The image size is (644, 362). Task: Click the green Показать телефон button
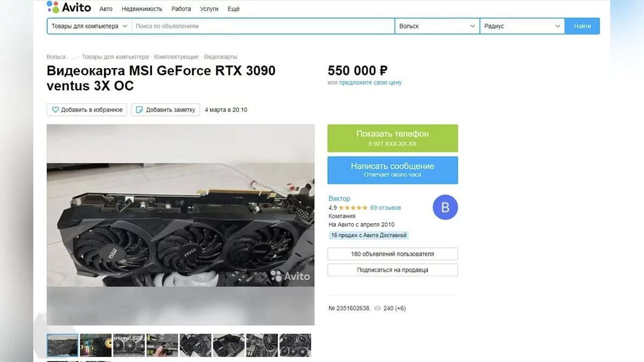click(393, 138)
